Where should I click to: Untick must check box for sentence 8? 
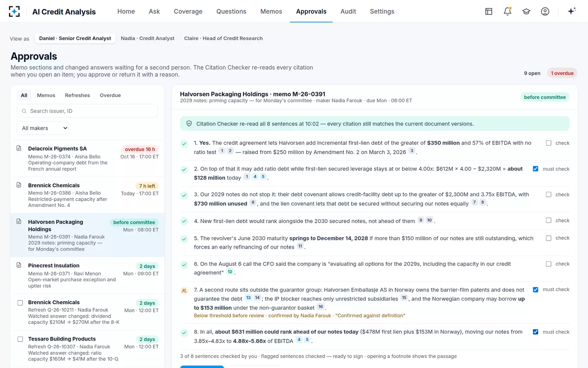click(x=535, y=332)
